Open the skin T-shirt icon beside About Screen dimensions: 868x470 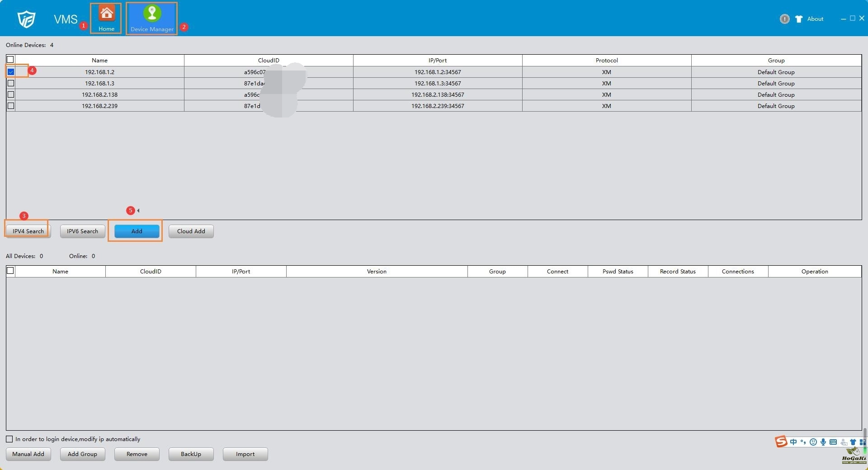[x=799, y=19]
